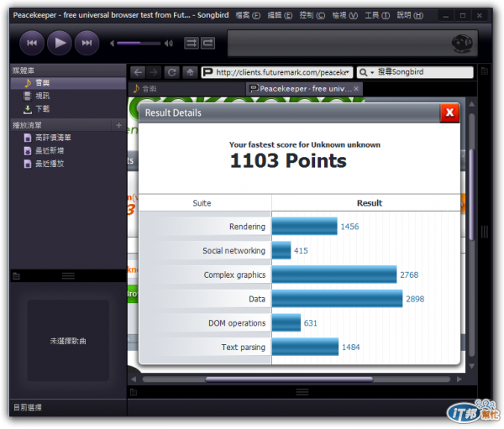The height and width of the screenshot is (429, 504).
Task: Adjust the purple volume slider
Action: [139, 43]
